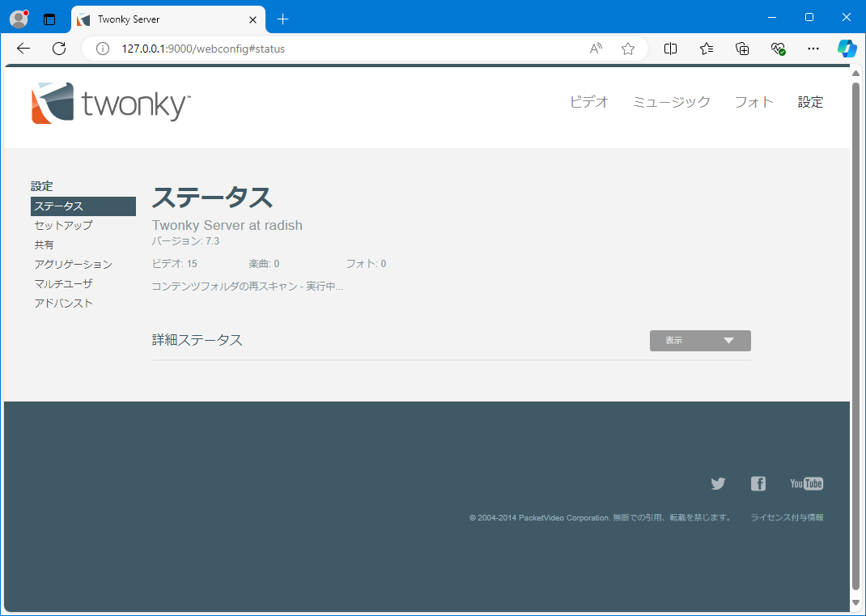Open the Settings and more ellipsis menu

tap(813, 49)
